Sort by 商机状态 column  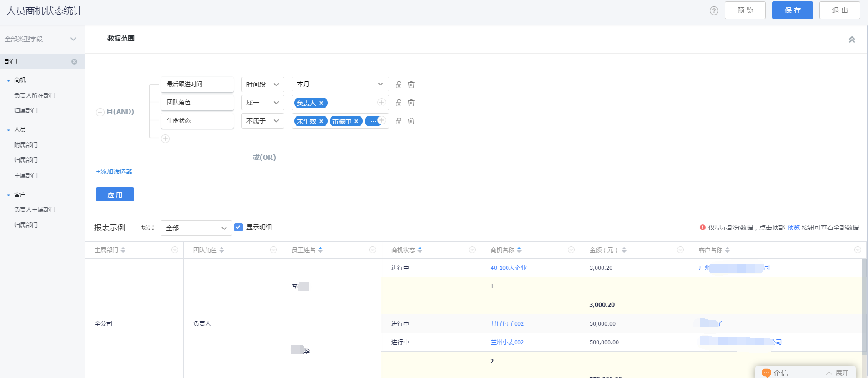click(420, 250)
